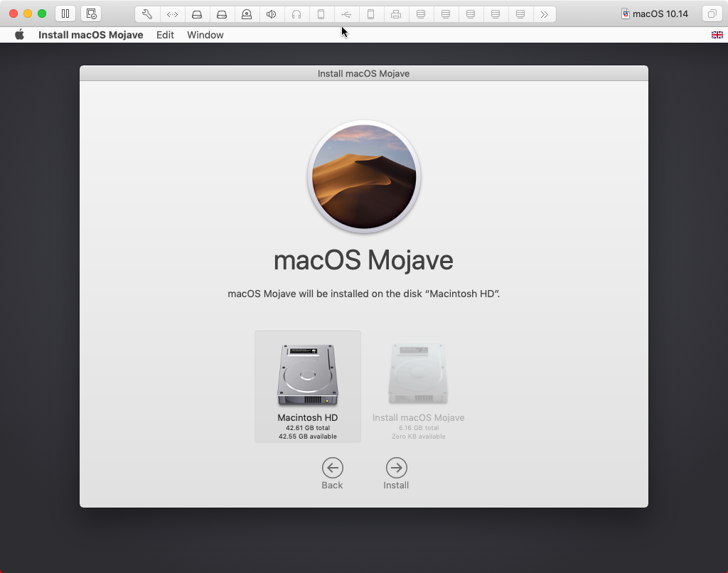Pause the virtual machine

click(65, 13)
